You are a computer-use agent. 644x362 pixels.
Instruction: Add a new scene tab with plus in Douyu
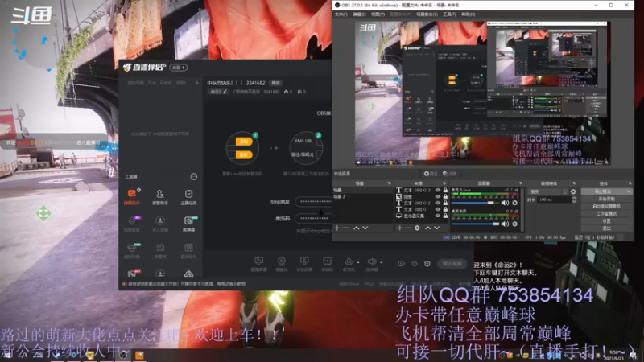pyautogui.click(x=196, y=83)
